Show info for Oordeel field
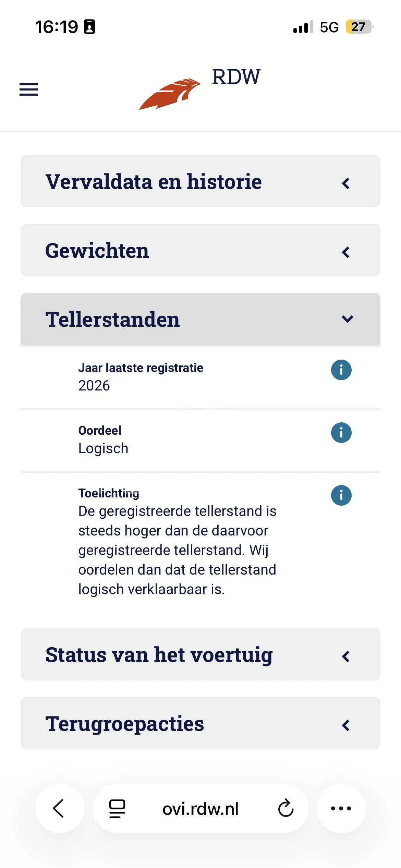The image size is (401, 868). [341, 433]
